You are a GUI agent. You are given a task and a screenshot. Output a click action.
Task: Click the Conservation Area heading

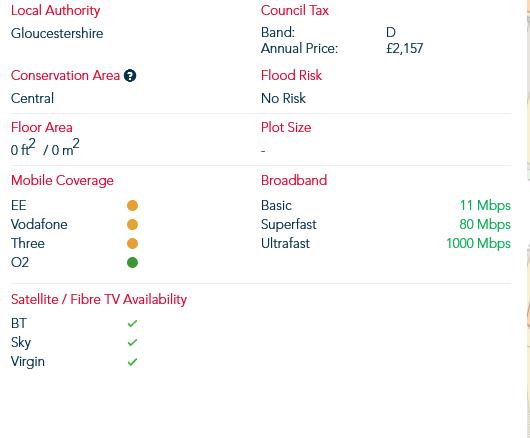click(65, 75)
